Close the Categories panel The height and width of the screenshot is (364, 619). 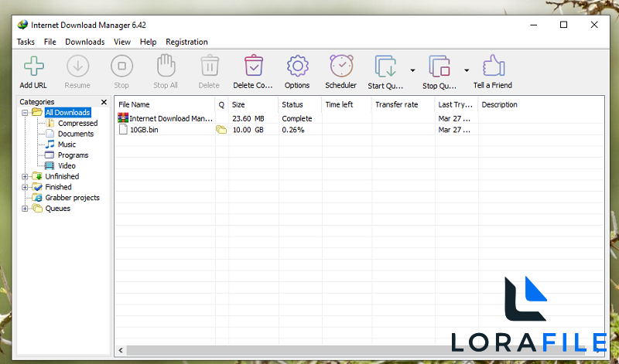coord(104,102)
